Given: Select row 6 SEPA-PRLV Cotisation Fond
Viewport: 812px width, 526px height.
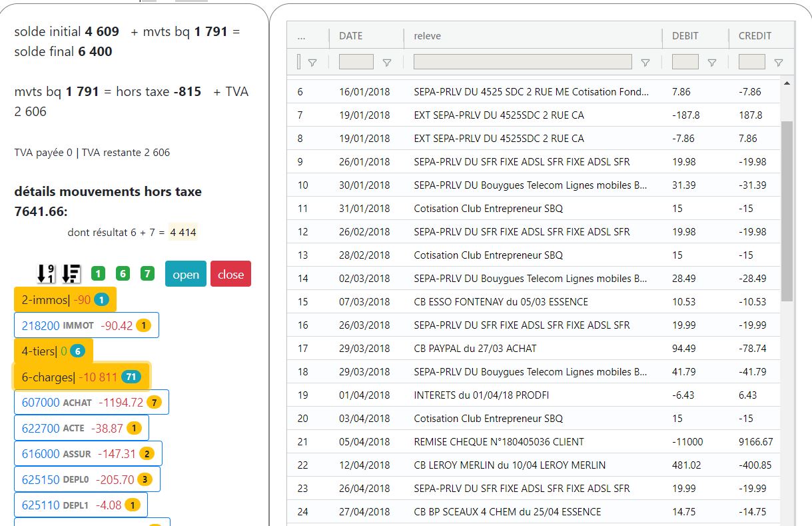Looking at the screenshot, I should tap(534, 91).
